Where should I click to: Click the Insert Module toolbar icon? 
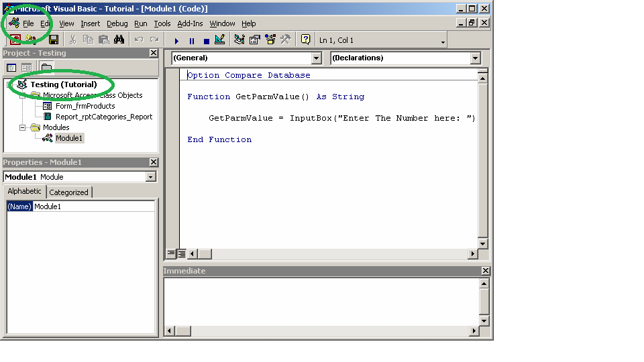pyautogui.click(x=30, y=40)
